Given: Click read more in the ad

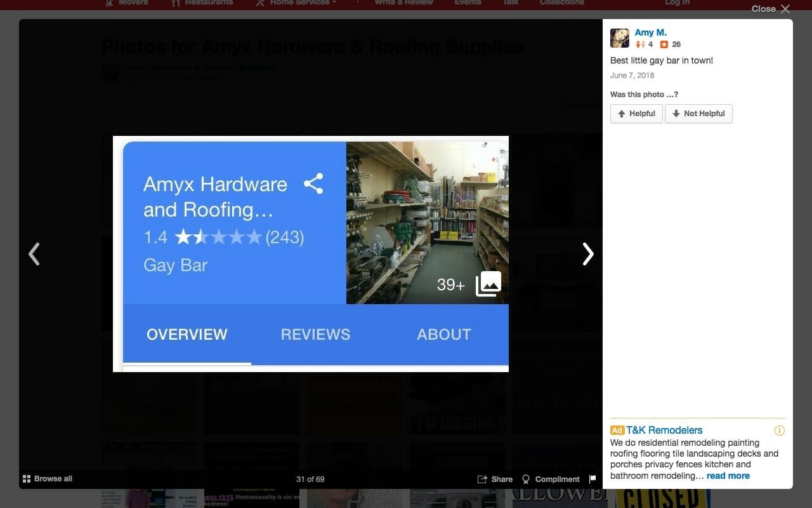Looking at the screenshot, I should pyautogui.click(x=728, y=476).
